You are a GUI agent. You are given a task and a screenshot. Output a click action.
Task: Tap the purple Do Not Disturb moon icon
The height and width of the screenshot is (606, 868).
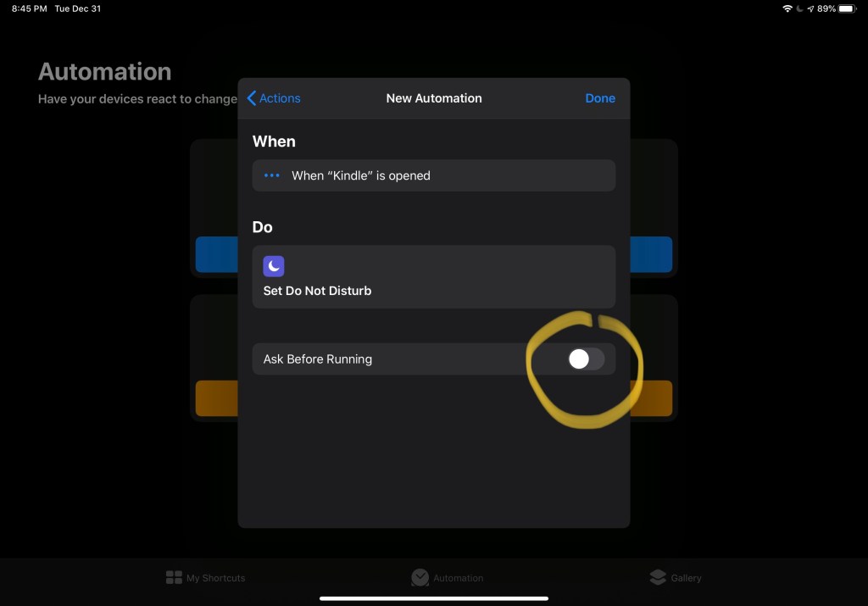(x=273, y=266)
